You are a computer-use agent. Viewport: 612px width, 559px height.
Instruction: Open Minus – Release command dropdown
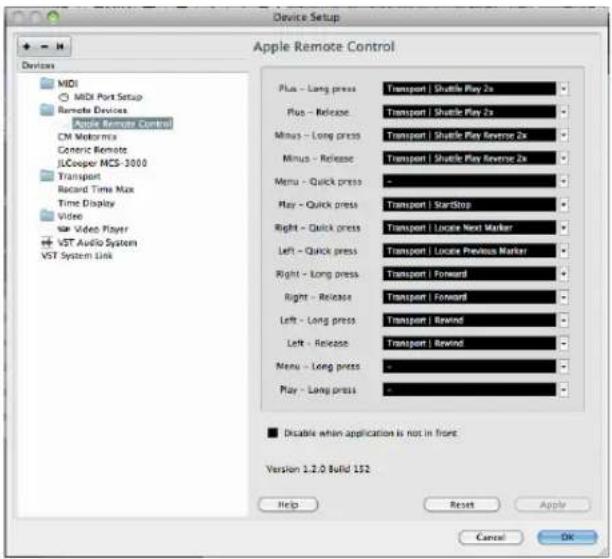[564, 158]
